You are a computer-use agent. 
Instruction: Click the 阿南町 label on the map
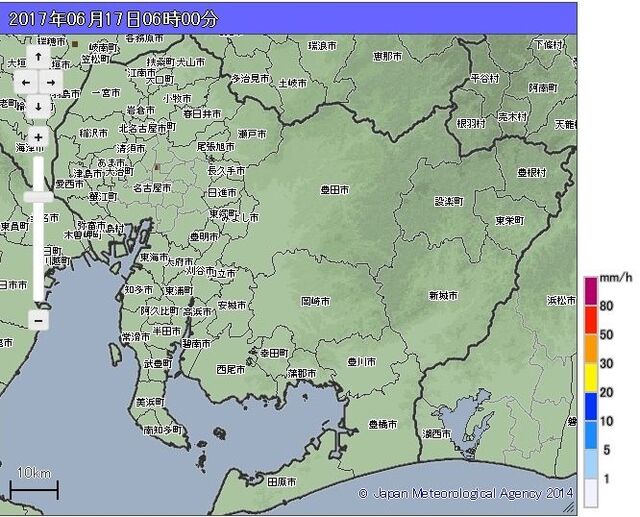point(543,88)
